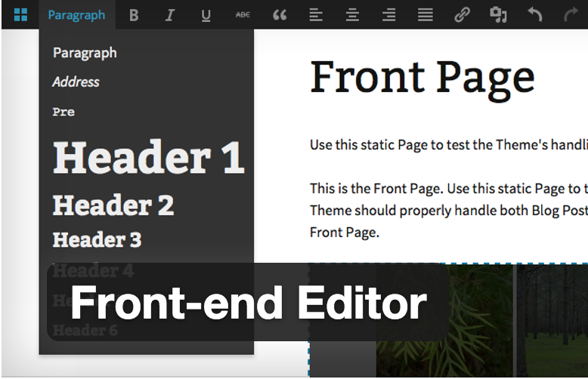The image size is (588, 379).
Task: Insert a blockquote
Action: coord(280,15)
